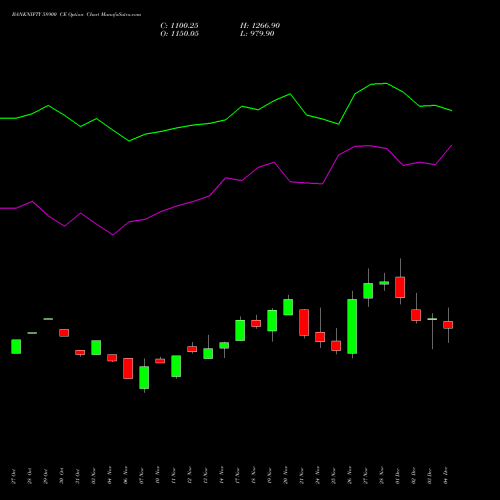Click the chart title BANKNIFTY 58900 CE Option

(48, 15)
